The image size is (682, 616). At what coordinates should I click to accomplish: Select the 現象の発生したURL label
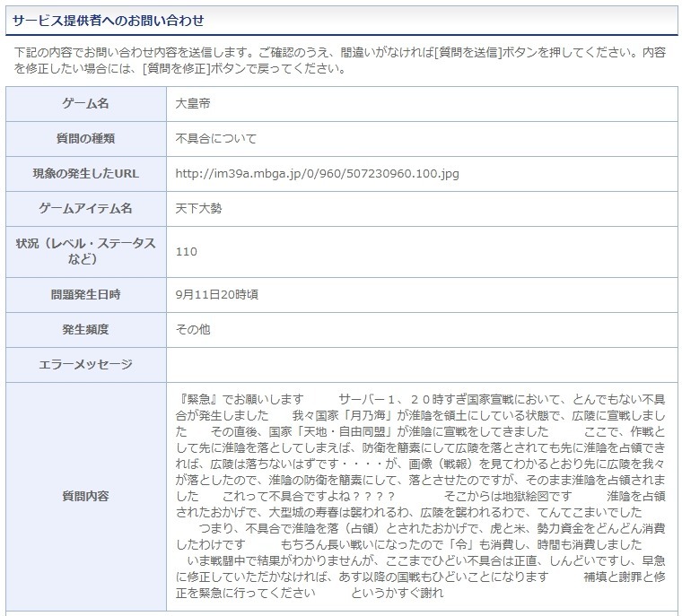[85, 173]
